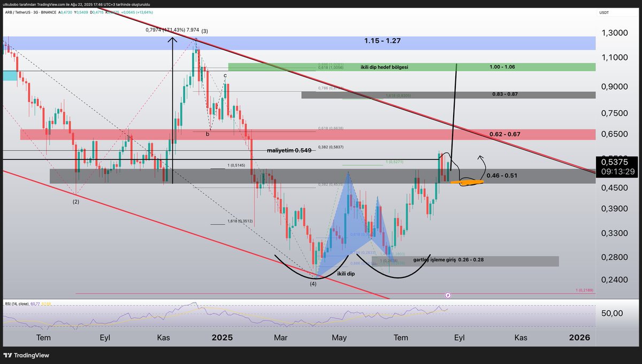Click the RSI scale value 50,00
Viewport: 642px width, 364px height.
[x=612, y=313]
